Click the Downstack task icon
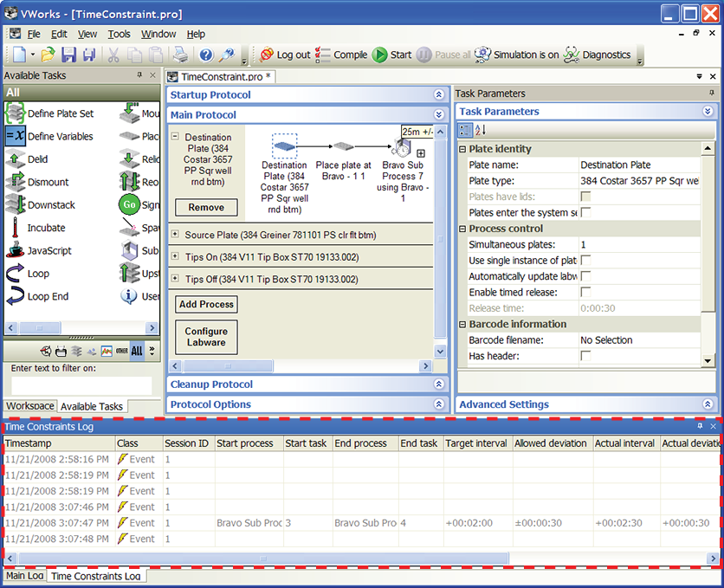724x588 pixels. coord(15,205)
